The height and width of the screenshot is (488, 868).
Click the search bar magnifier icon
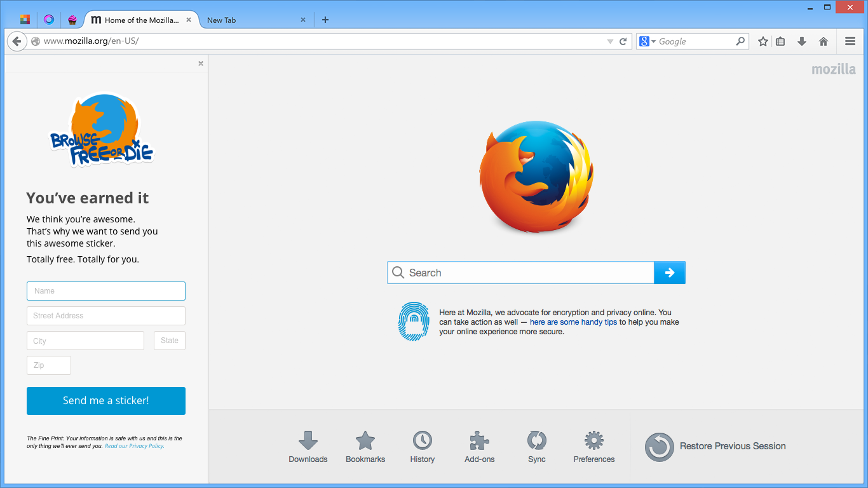740,41
